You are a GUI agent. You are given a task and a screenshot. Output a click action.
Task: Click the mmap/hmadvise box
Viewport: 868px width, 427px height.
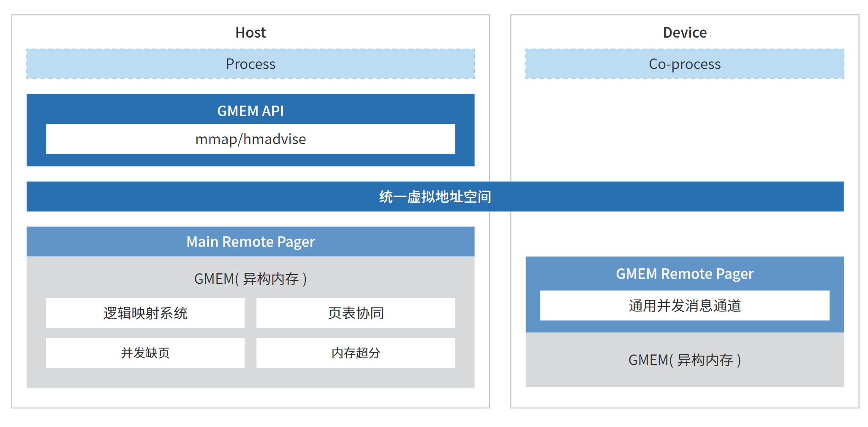coord(251,139)
